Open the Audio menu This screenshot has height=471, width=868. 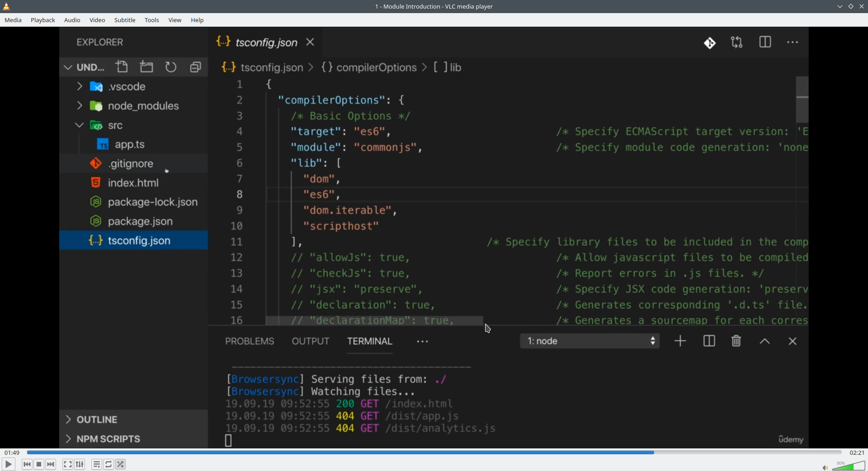coord(72,20)
